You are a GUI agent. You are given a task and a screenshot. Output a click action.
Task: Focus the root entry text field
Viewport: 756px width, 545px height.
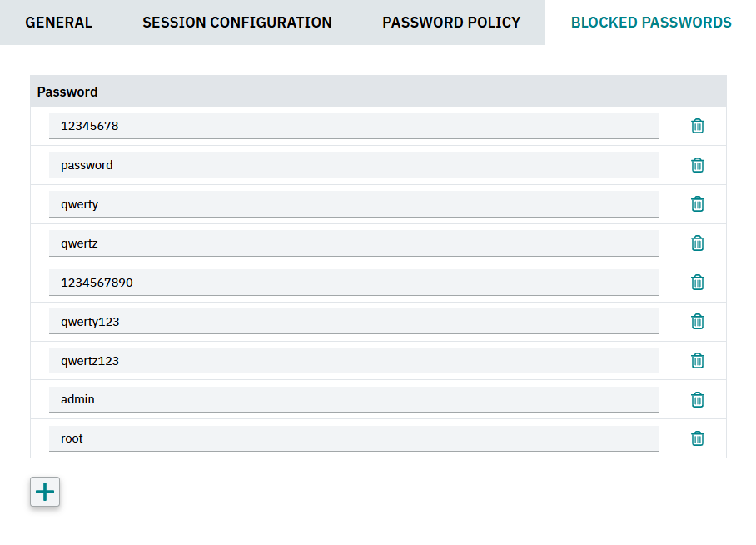pyautogui.click(x=353, y=438)
